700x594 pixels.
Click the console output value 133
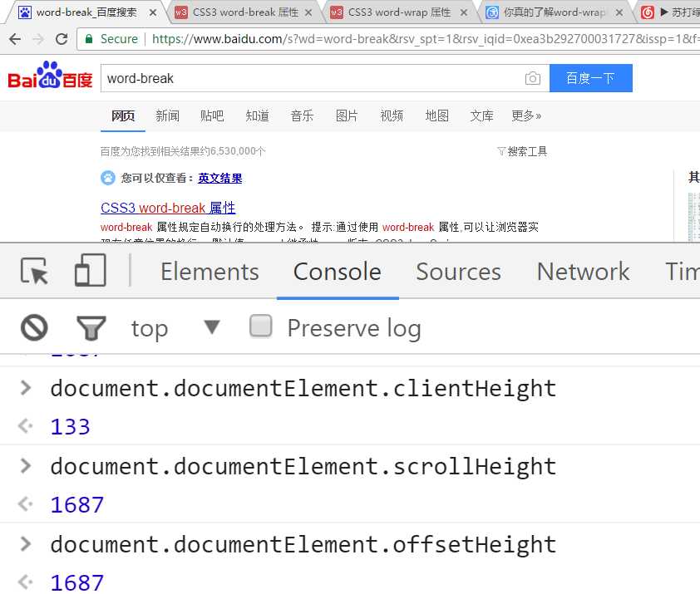tap(70, 427)
